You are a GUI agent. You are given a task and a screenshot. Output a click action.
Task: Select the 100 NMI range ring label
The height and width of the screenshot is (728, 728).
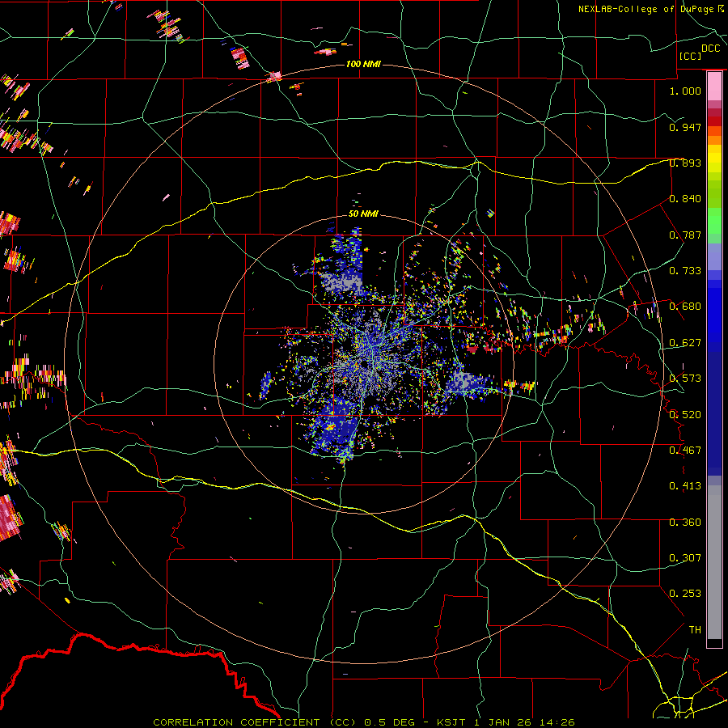tap(363, 64)
